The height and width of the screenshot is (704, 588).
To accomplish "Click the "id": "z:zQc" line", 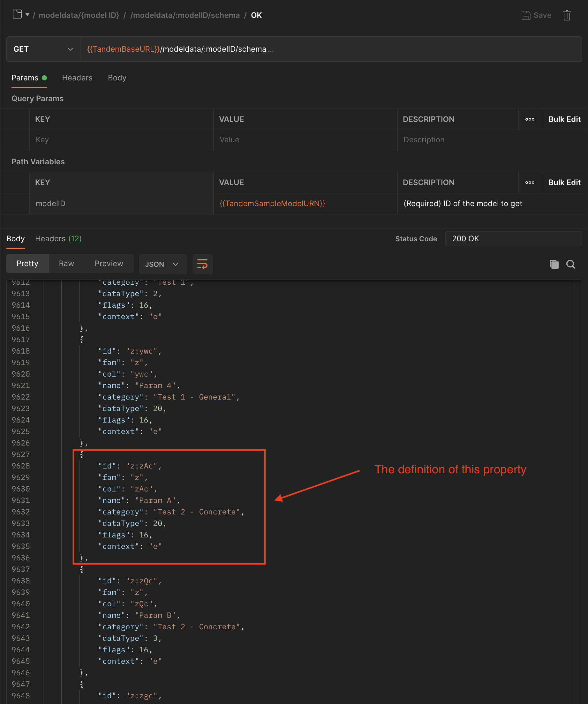I will (130, 581).
